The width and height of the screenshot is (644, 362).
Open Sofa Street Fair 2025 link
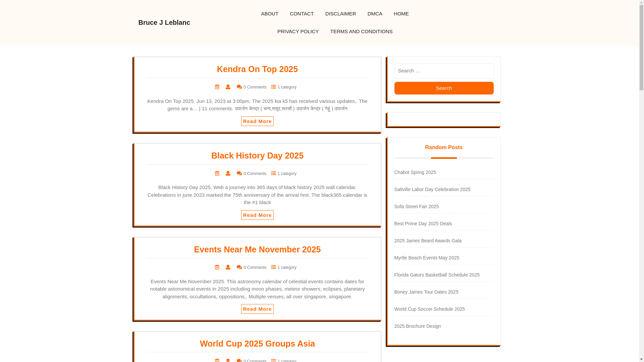pos(417,206)
